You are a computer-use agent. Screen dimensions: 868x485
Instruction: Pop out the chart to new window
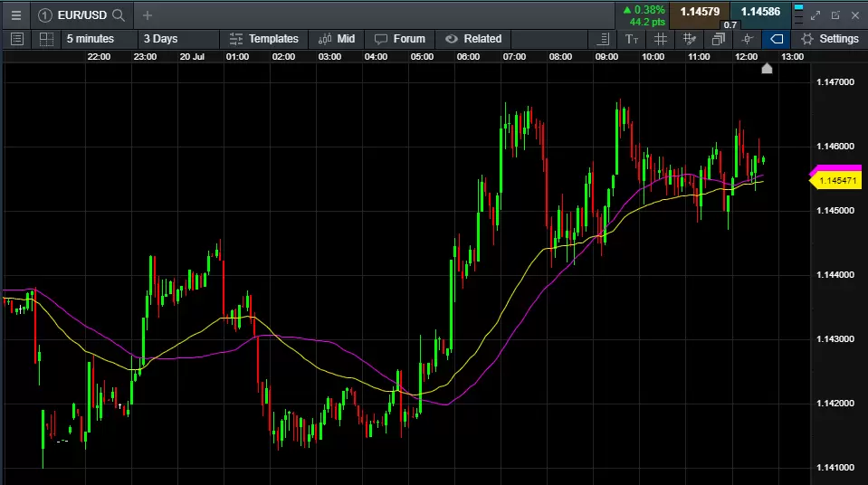tap(835, 15)
